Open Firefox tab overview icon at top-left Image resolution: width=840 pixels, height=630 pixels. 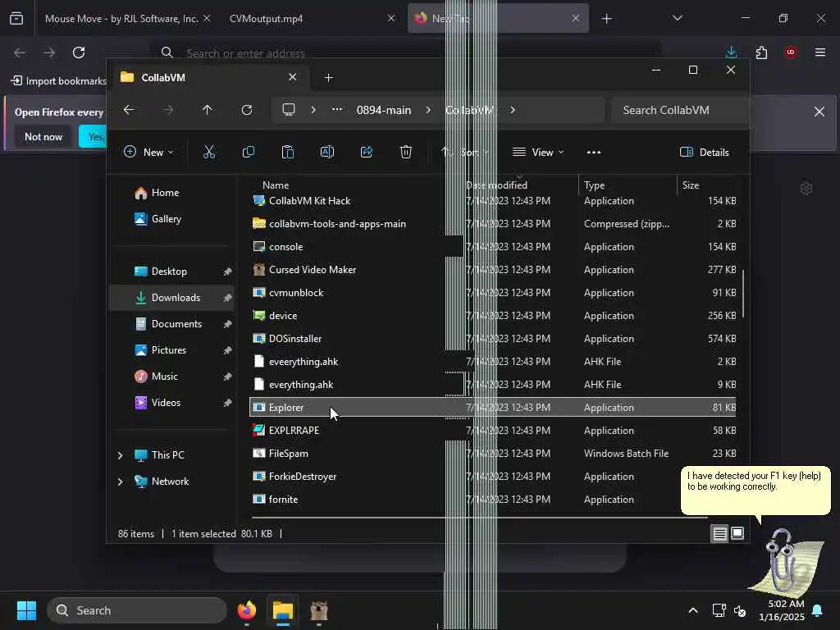16,18
